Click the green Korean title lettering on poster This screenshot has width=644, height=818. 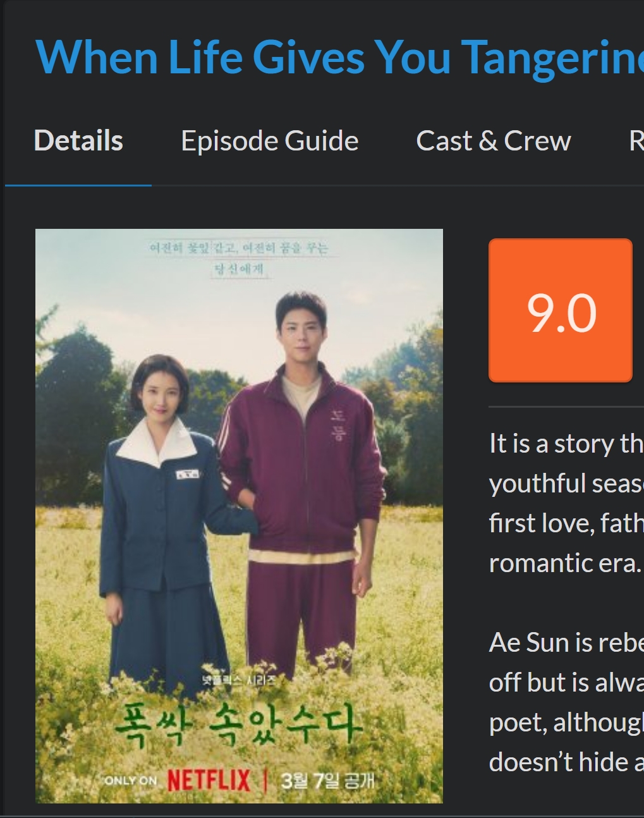click(239, 725)
